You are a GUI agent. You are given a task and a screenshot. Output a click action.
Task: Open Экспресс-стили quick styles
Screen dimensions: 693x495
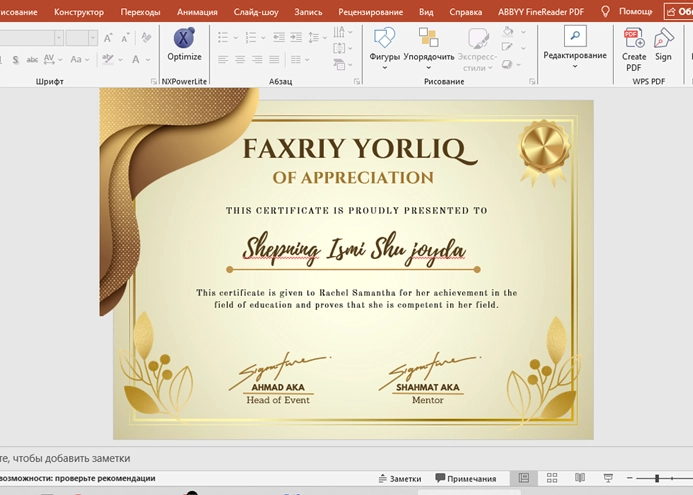click(x=477, y=48)
